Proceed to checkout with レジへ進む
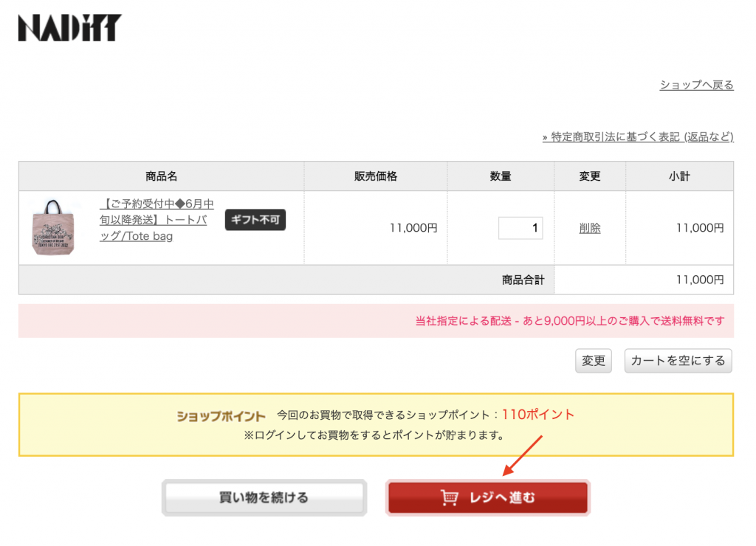 click(488, 498)
